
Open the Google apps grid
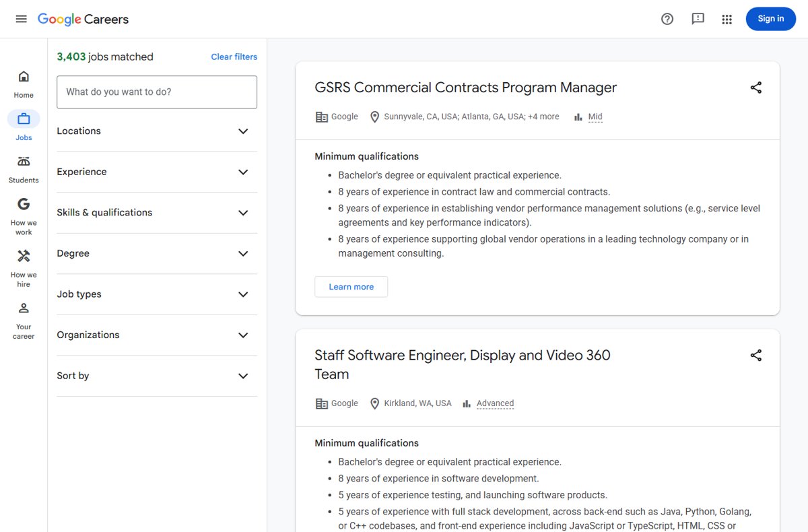(727, 19)
